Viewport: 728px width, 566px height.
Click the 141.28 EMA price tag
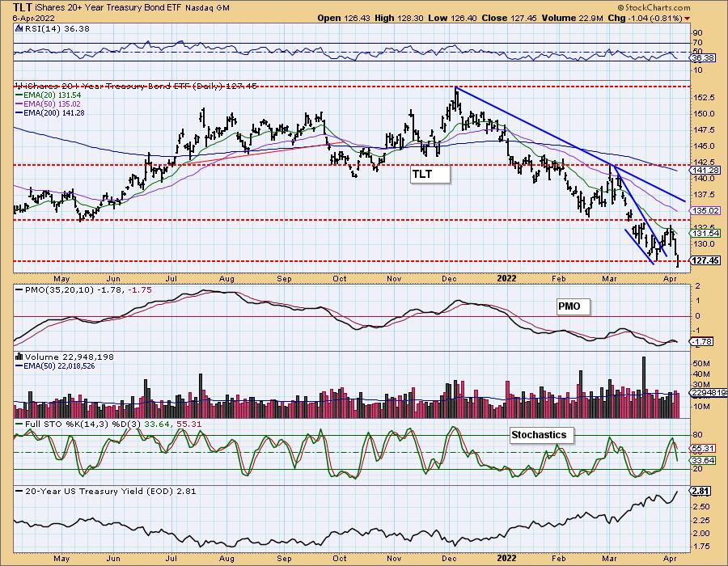(x=705, y=171)
